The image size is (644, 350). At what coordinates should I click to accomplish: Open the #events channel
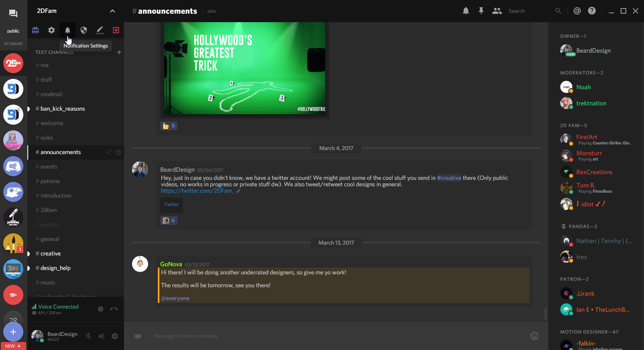pos(75,167)
